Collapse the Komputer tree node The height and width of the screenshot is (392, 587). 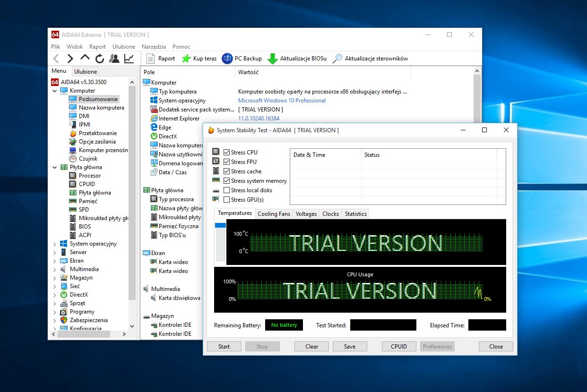55,91
